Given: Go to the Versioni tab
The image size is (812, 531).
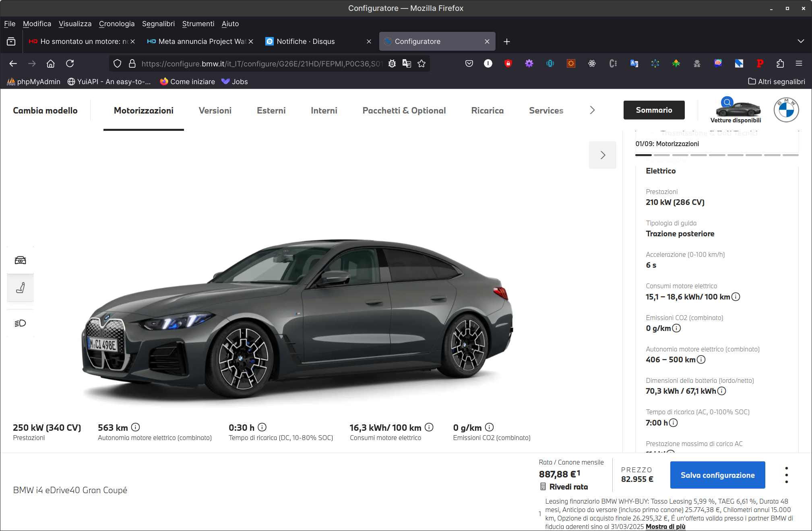Looking at the screenshot, I should 215,111.
